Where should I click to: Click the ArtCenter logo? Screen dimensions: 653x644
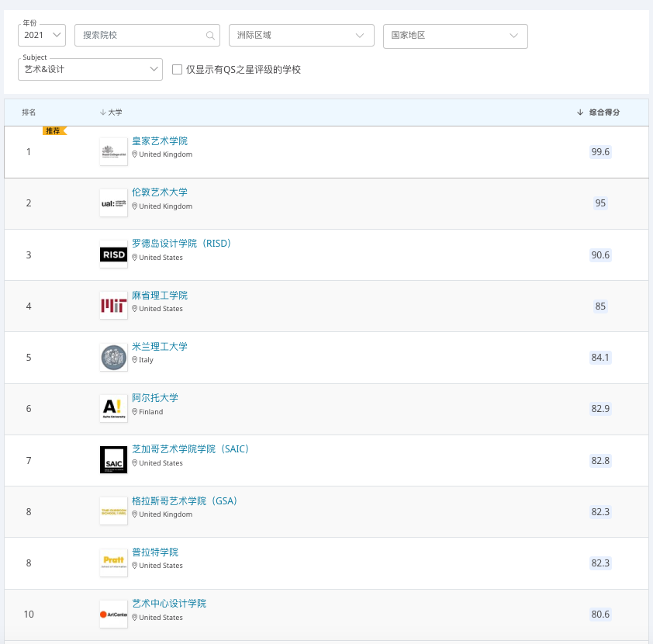pyautogui.click(x=114, y=614)
